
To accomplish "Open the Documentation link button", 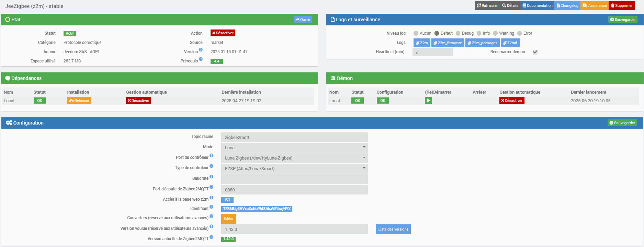I will click(x=538, y=5).
